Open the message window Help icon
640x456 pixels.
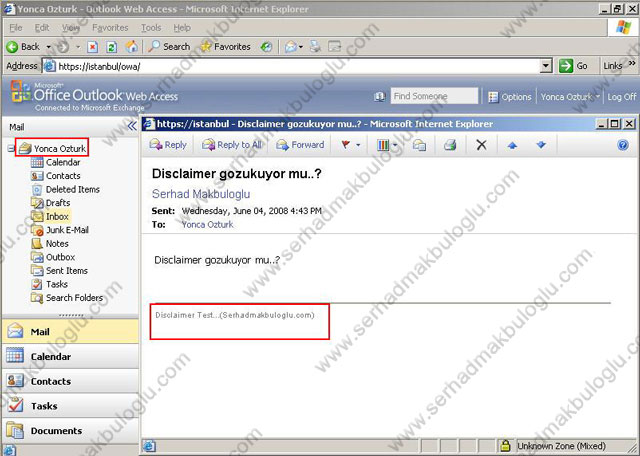623,145
